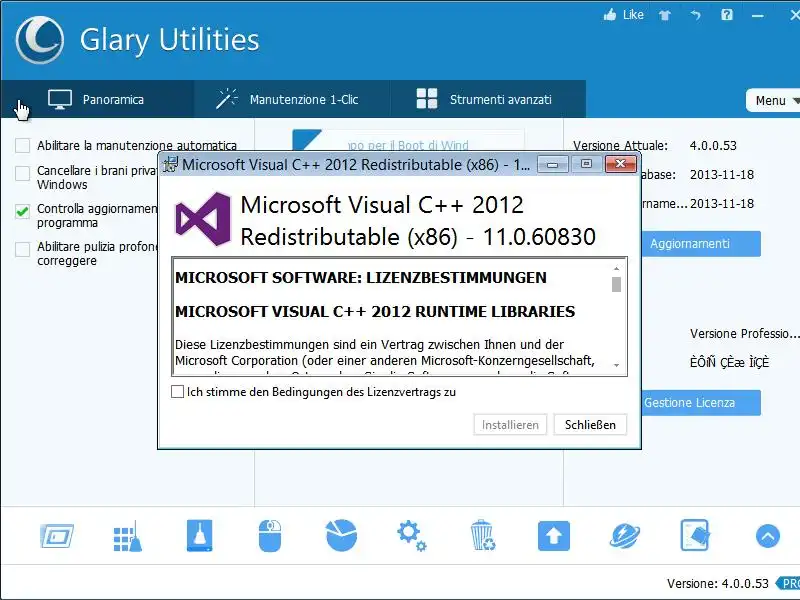Open the startup manager icon in bottom toolbar
800x600 pixels.
tap(57, 536)
